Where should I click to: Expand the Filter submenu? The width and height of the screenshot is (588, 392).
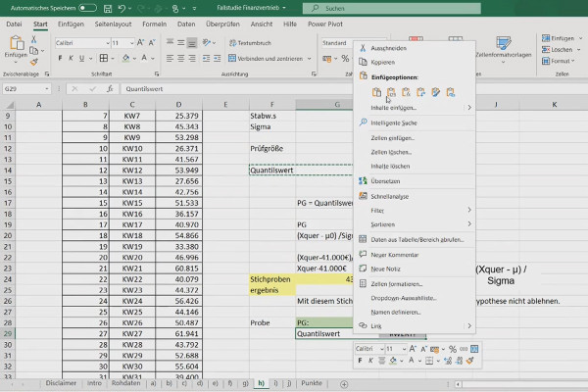415,211
